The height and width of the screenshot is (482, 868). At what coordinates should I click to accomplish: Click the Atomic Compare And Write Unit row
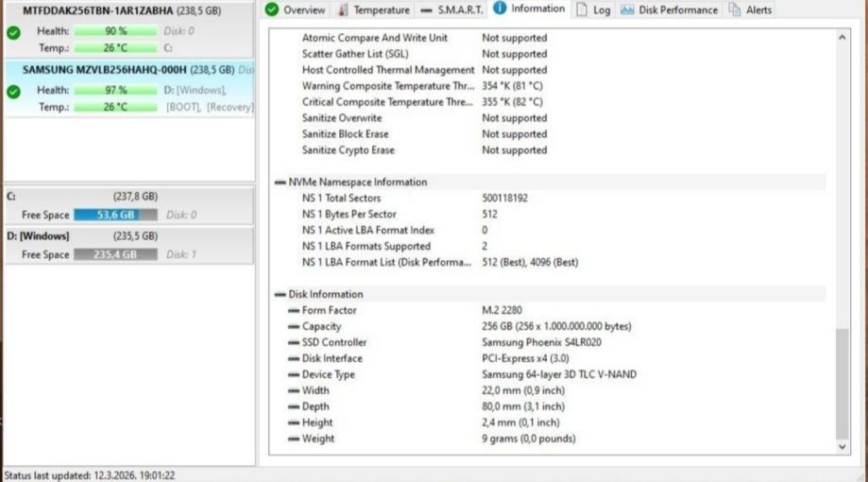pos(550,38)
